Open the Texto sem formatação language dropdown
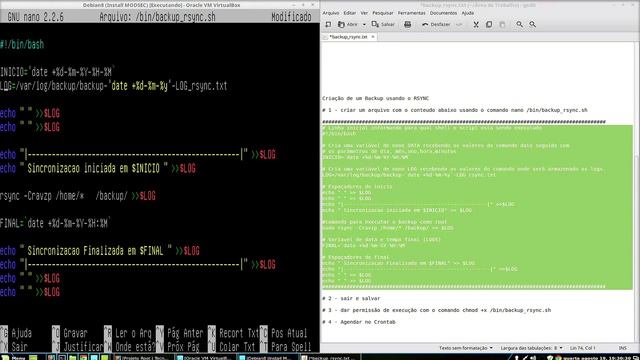The width and height of the screenshot is (640, 360). pos(466,348)
